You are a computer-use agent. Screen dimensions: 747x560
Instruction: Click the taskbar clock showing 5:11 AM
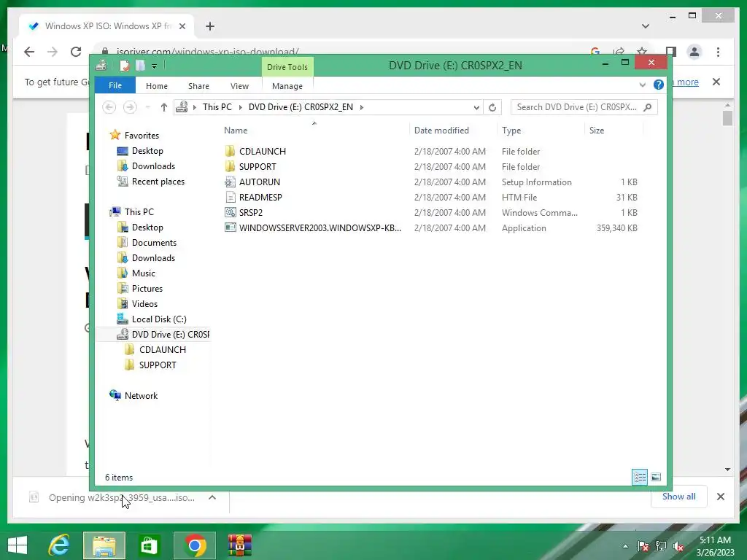point(715,540)
